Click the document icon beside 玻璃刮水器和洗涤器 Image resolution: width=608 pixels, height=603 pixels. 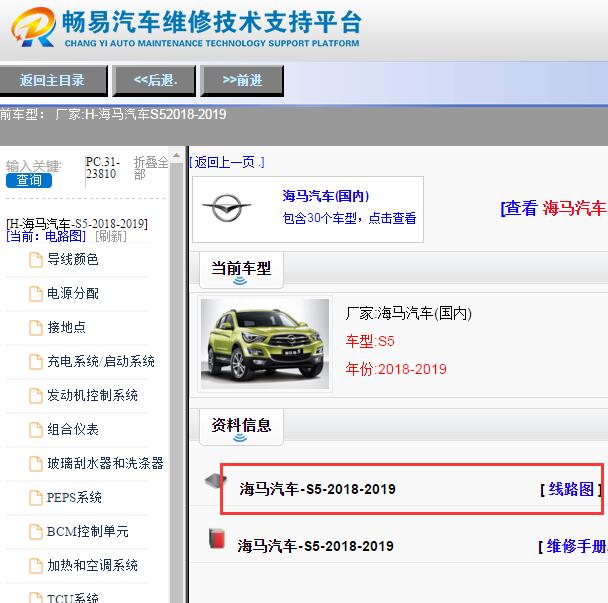tap(36, 464)
